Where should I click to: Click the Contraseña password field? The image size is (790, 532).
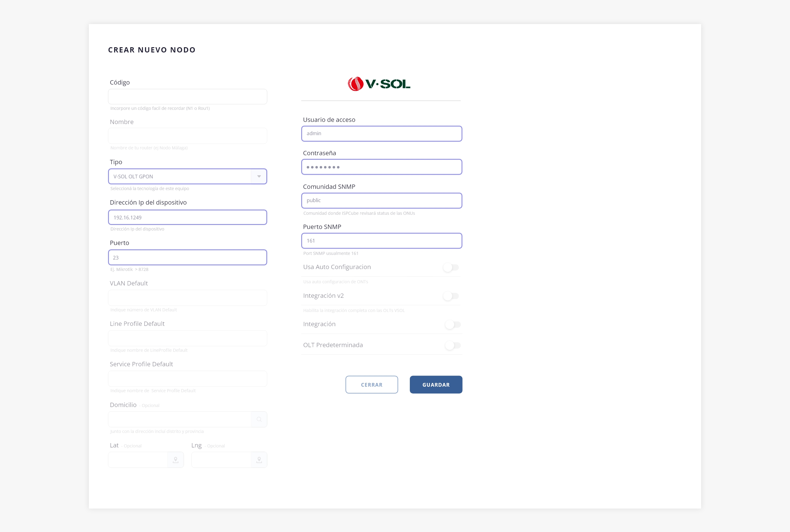(x=381, y=167)
